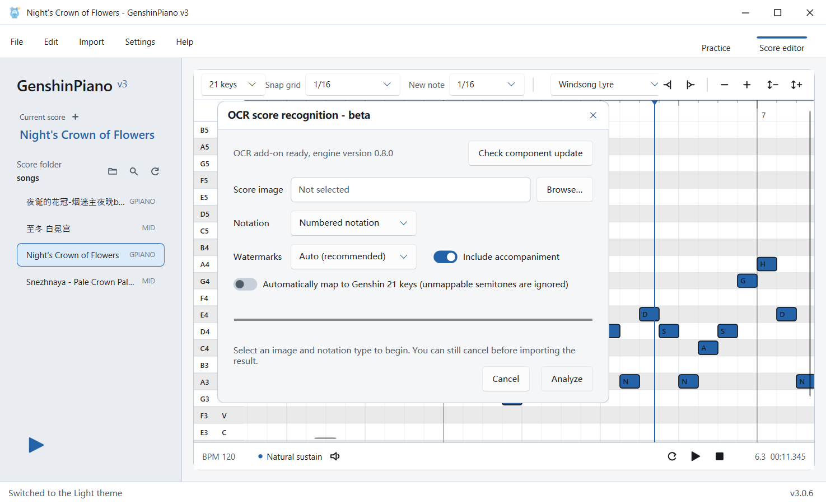Open the Numbered notation dropdown
Screen dimensions: 826x504
[353, 223]
